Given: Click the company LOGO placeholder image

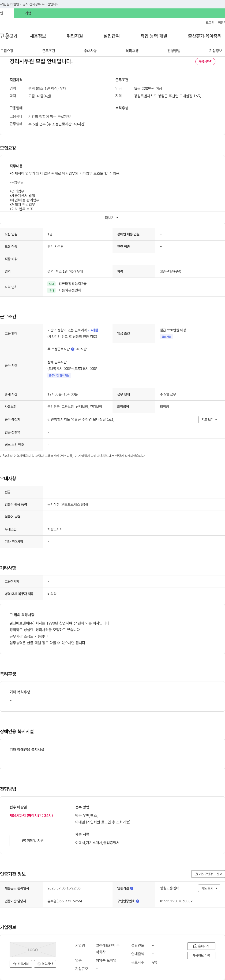Looking at the screenshot, I should pyautogui.click(x=33, y=950).
